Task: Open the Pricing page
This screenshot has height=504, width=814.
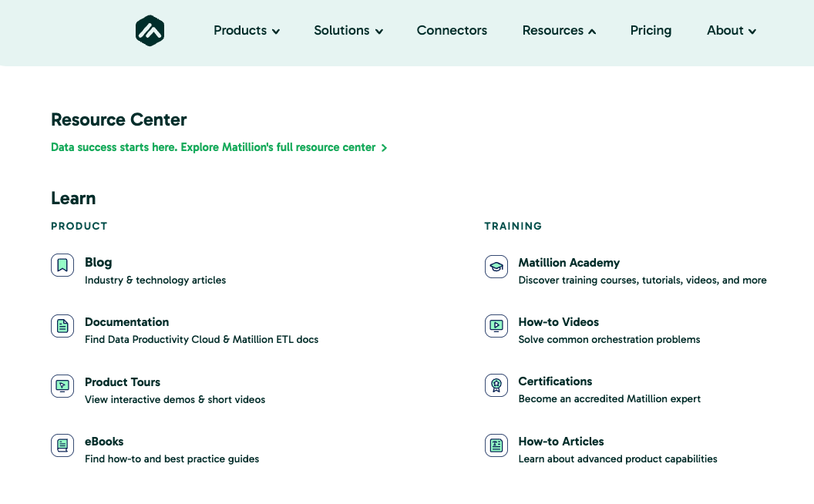Action: pos(651,31)
